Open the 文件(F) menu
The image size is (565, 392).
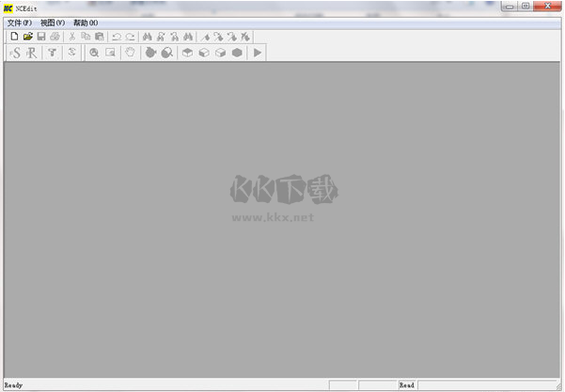pos(20,24)
